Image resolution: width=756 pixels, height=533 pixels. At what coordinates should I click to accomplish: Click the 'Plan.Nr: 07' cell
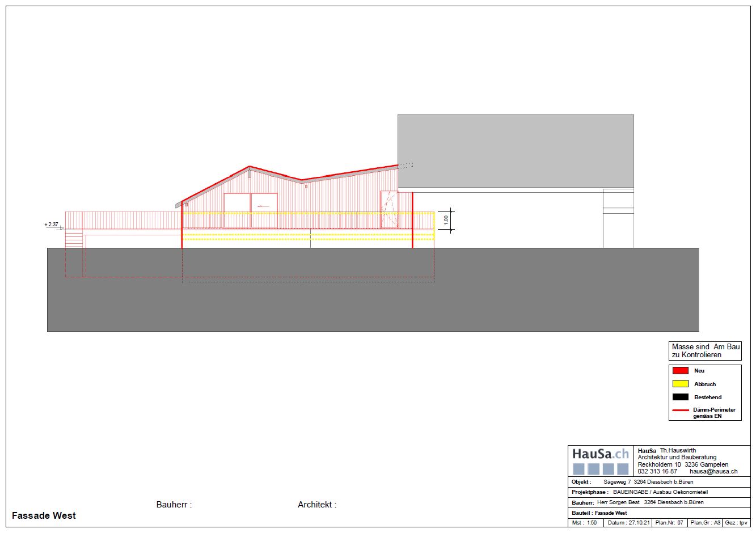[669, 523]
